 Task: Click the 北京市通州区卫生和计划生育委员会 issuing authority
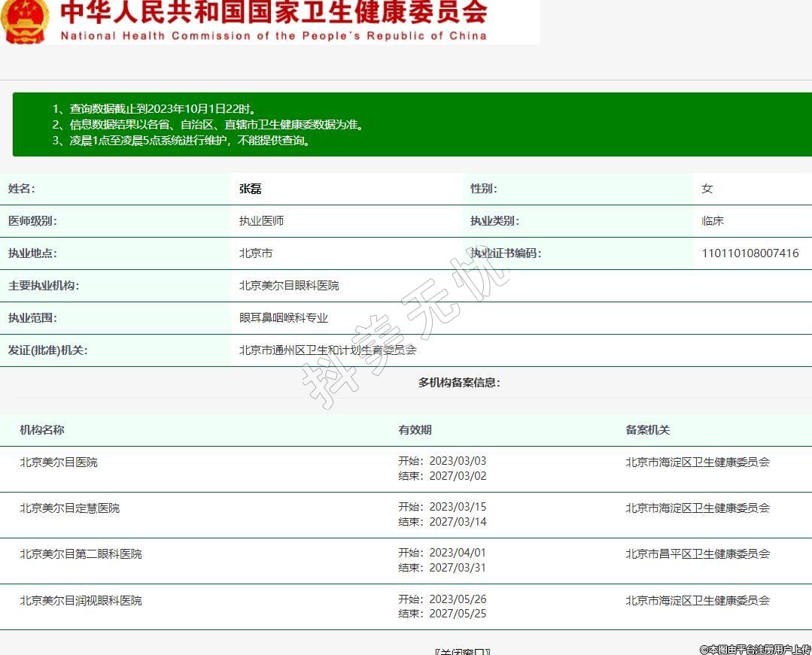pyautogui.click(x=327, y=350)
